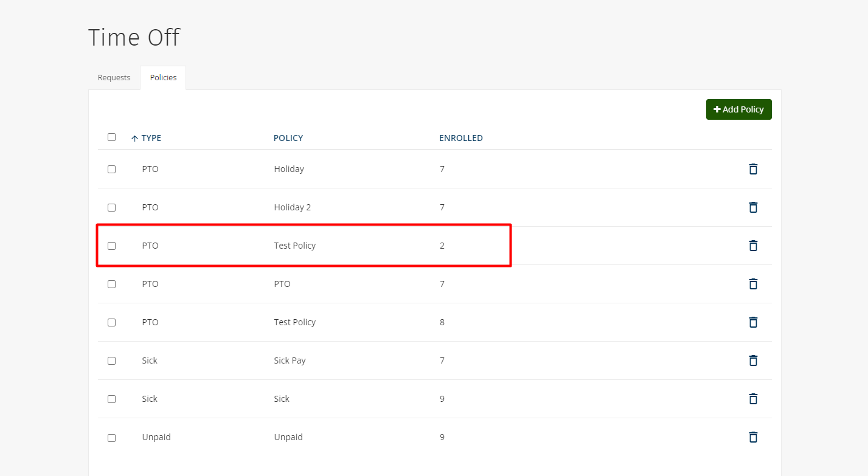Open the Holiday 2 policy name
The height and width of the screenshot is (476, 868).
293,207
